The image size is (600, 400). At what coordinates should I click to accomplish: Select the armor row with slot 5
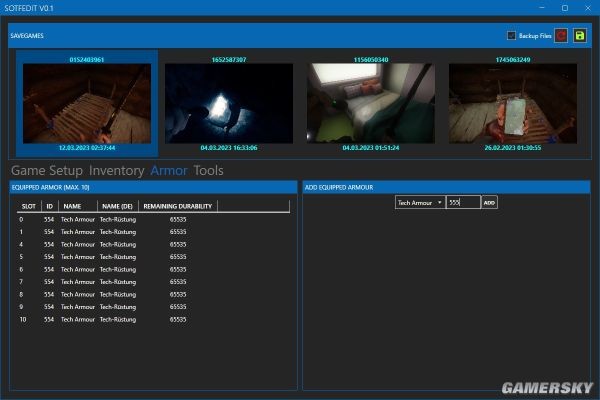(153, 257)
